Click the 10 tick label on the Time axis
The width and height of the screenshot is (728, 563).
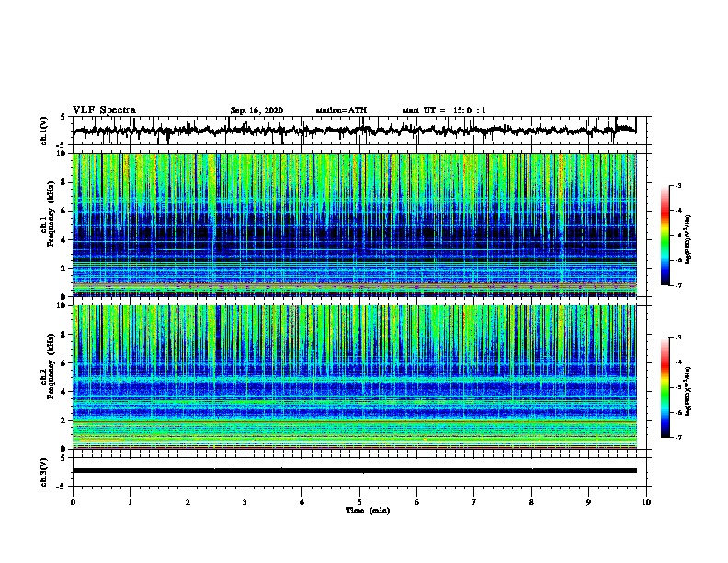[646, 502]
